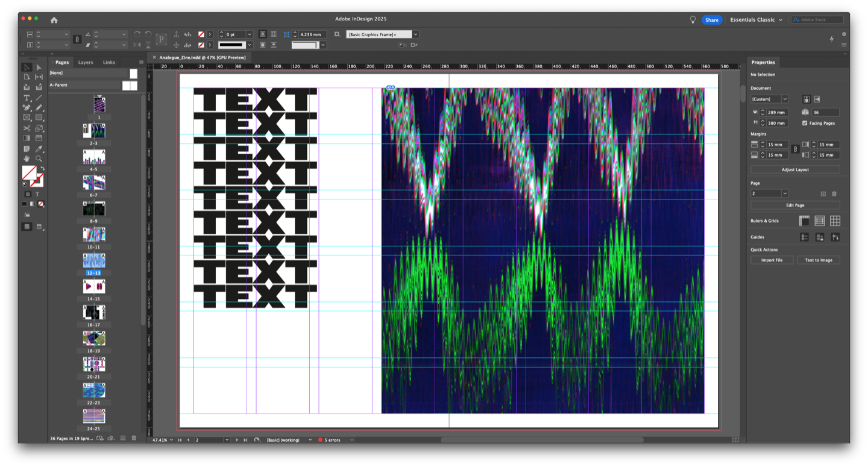Select the Zoom tool in toolbox
This screenshot has width=868, height=467.
pos(39,158)
